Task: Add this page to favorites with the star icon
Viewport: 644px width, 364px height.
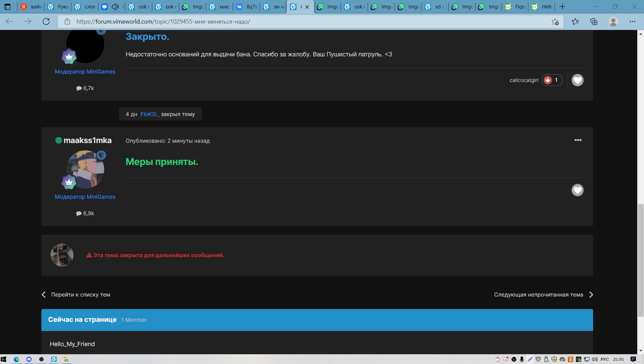Action: pyautogui.click(x=555, y=22)
